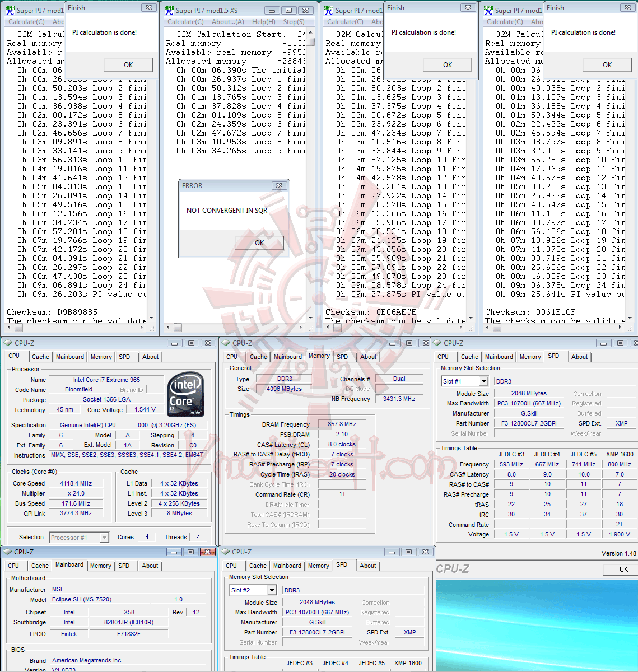Click QPI Link value '3774.3 MHz'

76,513
